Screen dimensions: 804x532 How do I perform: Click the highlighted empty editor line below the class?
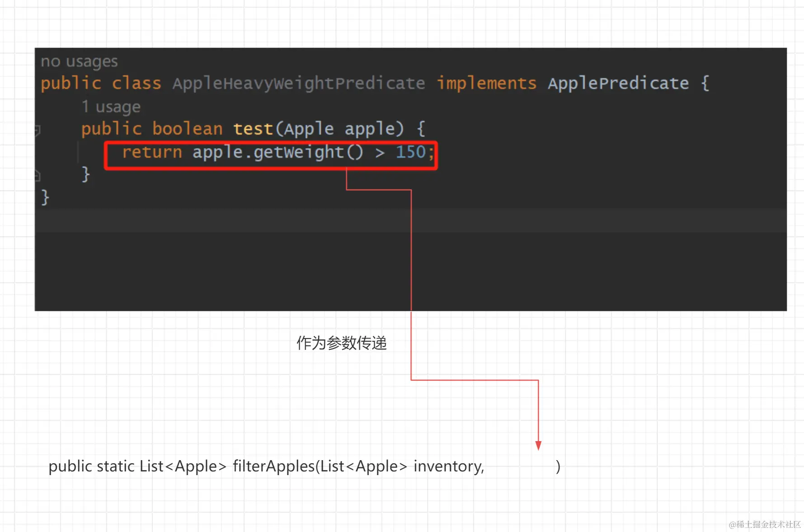pyautogui.click(x=407, y=221)
